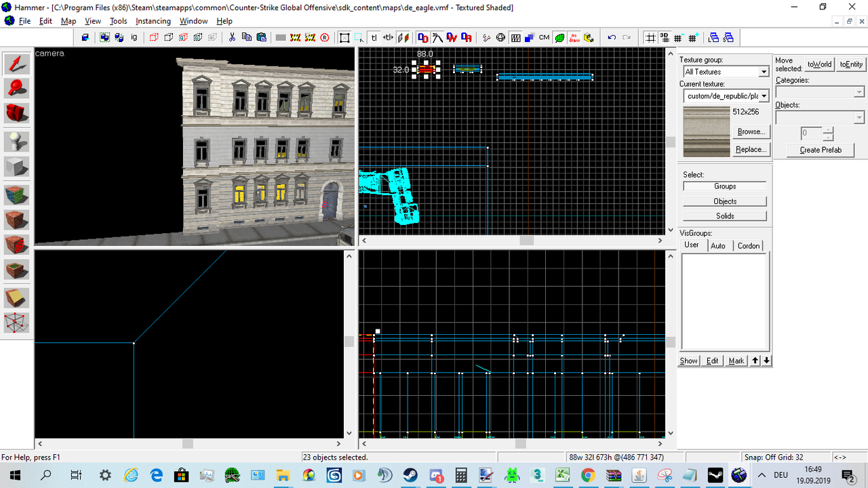Viewport: 868px width, 488px height.
Task: Click the Copy toolbar icon
Action: point(246,37)
